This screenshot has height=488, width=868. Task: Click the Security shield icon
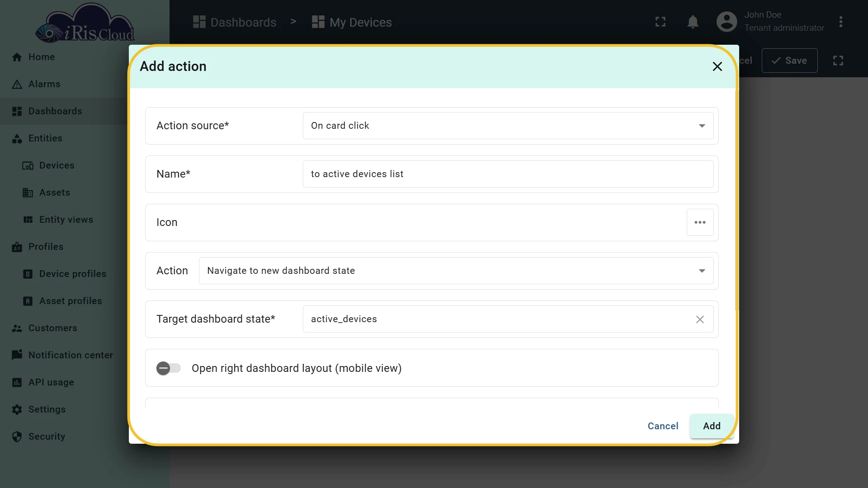17,437
